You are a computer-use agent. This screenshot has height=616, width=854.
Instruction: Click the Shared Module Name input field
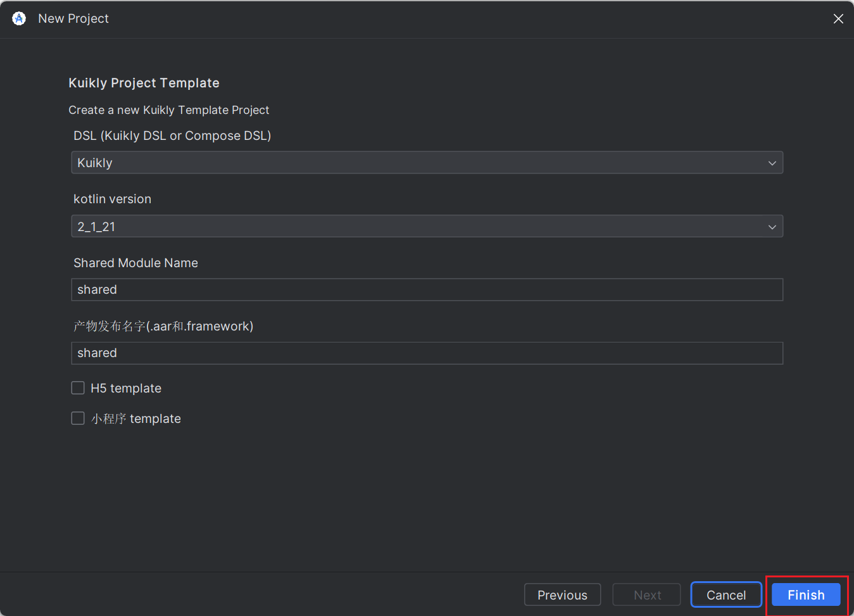[427, 289]
